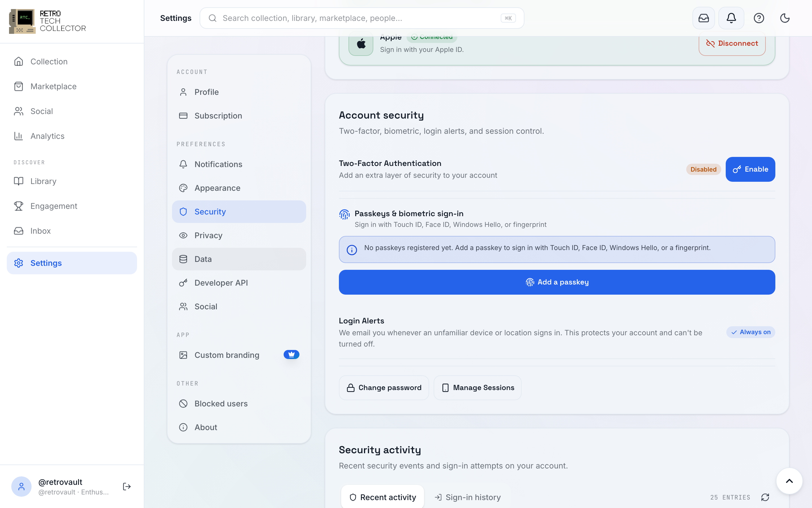Open Library under Discover

click(72, 181)
